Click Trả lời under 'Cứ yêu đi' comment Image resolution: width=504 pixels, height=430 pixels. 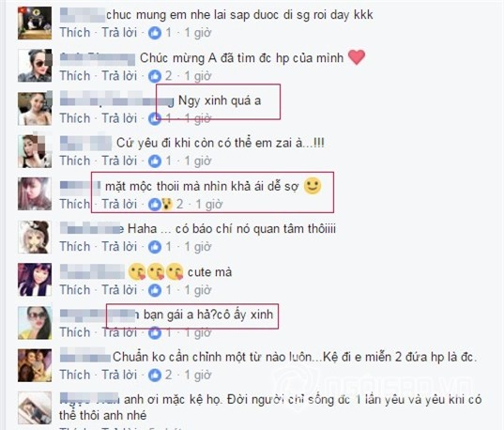pos(119,161)
